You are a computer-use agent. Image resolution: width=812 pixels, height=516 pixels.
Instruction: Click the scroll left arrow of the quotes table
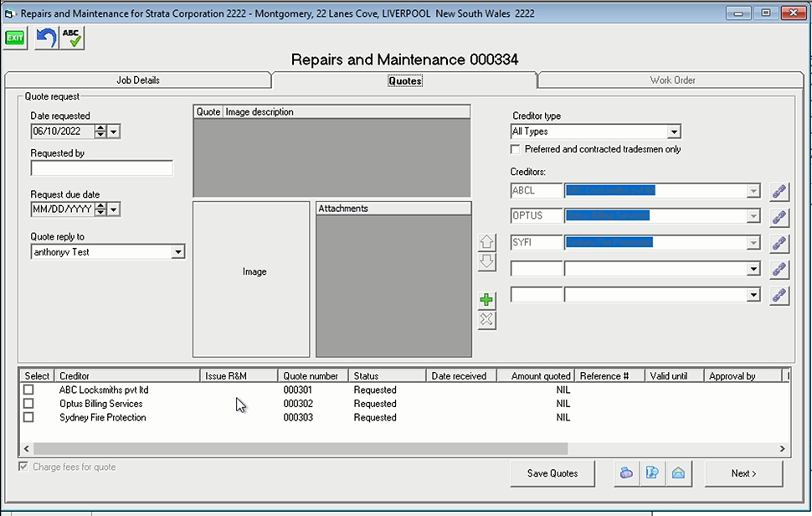pyautogui.click(x=27, y=449)
